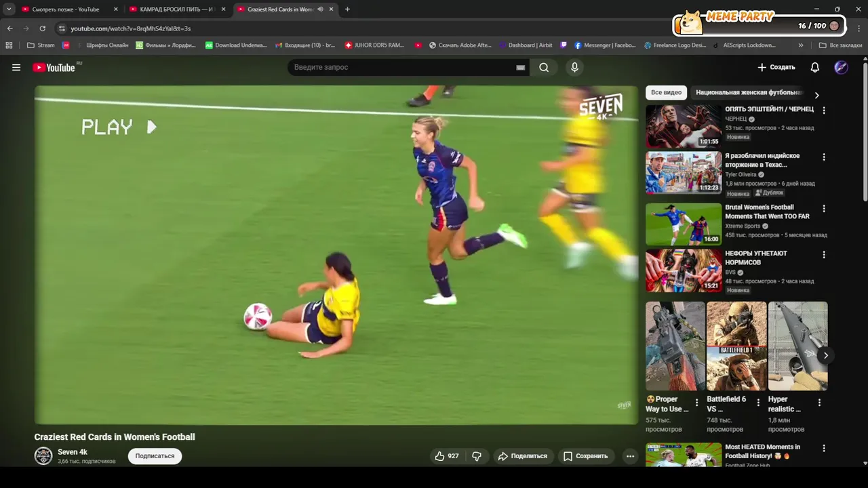The image size is (868, 488).
Task: Dislike the video with thumbs down
Action: pyautogui.click(x=477, y=456)
